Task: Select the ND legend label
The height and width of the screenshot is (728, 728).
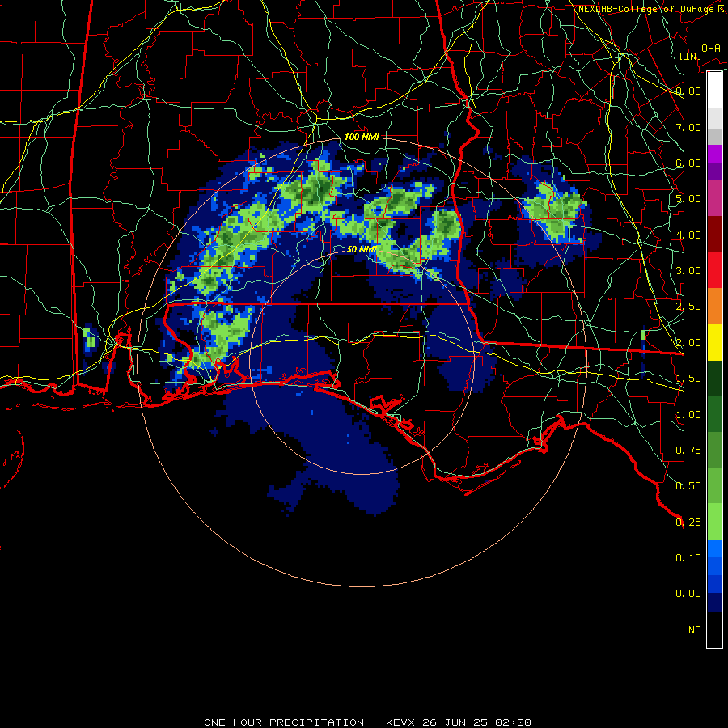Action: tap(695, 630)
